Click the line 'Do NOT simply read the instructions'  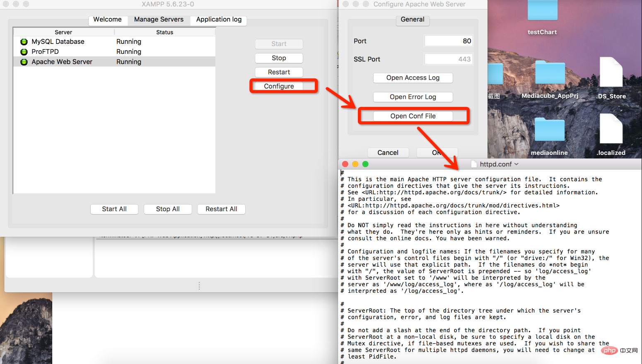[x=459, y=225]
